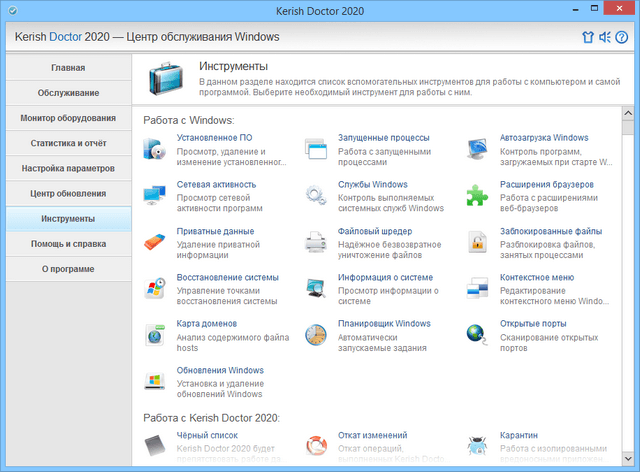Image resolution: width=640 pixels, height=472 pixels.
Task: Click the title bar app icon
Action: (13, 11)
